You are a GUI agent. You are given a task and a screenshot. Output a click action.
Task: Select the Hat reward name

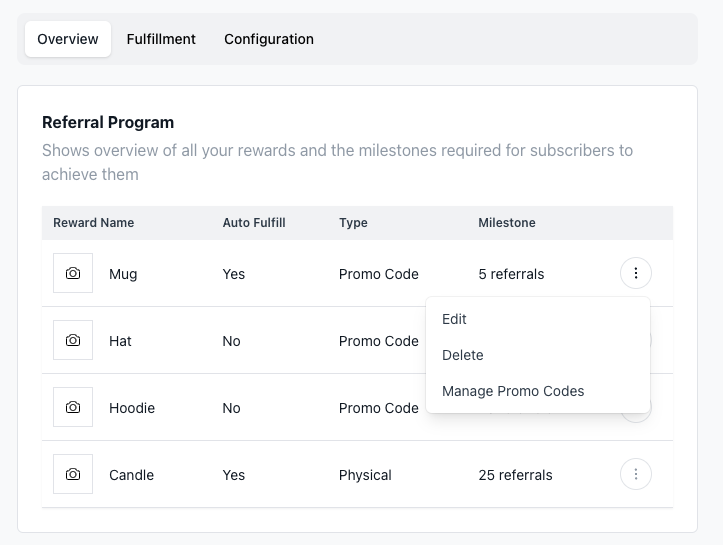pyautogui.click(x=120, y=341)
